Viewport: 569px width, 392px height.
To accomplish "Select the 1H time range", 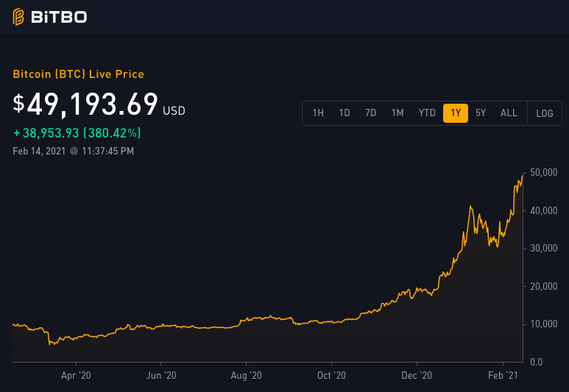I will [318, 113].
